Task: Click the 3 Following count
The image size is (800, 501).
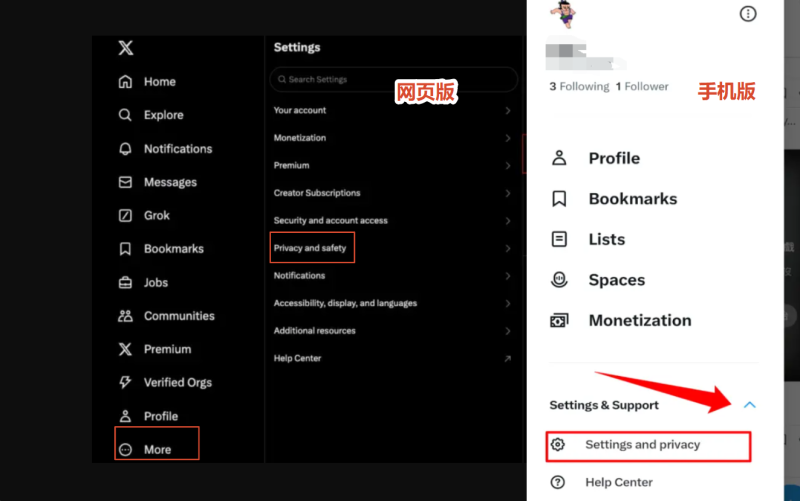Action: coord(579,87)
